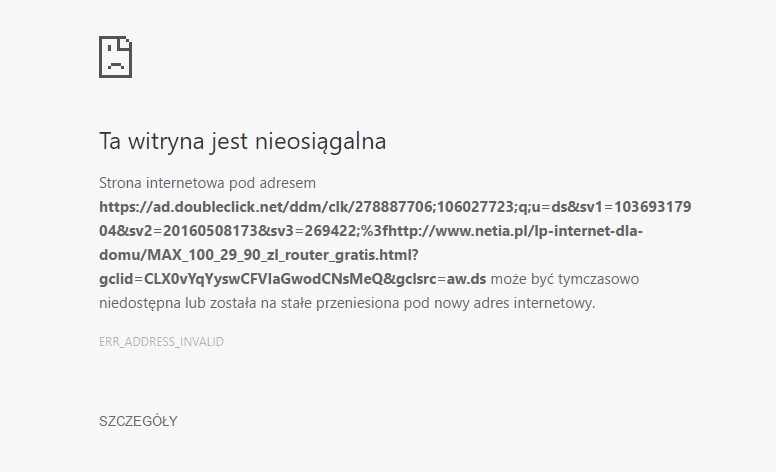
Task: Click the 'https://ad.doubleclick.net/ddm/clk' URL start
Action: (x=225, y=207)
